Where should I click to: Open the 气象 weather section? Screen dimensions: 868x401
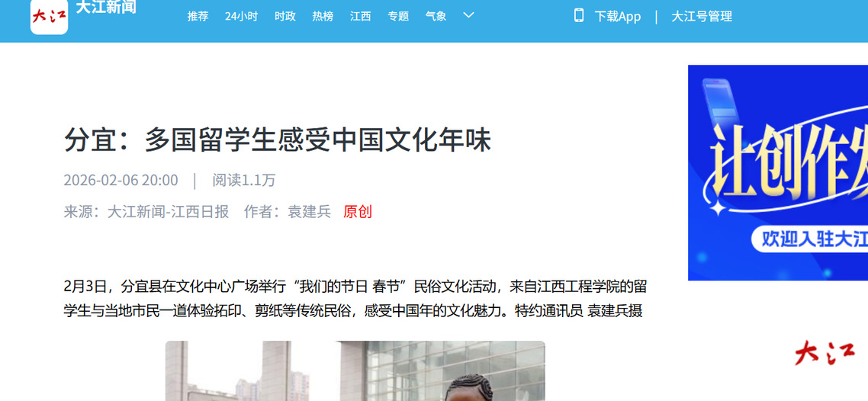(x=436, y=16)
